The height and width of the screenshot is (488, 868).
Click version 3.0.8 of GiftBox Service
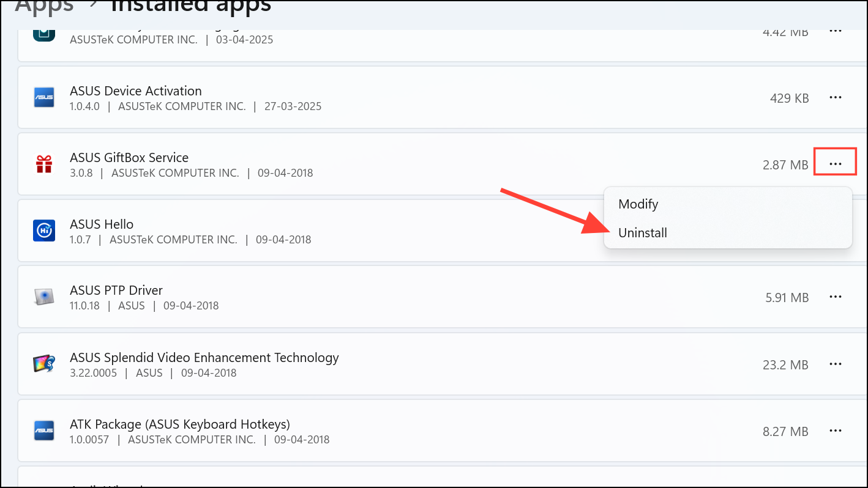click(81, 173)
